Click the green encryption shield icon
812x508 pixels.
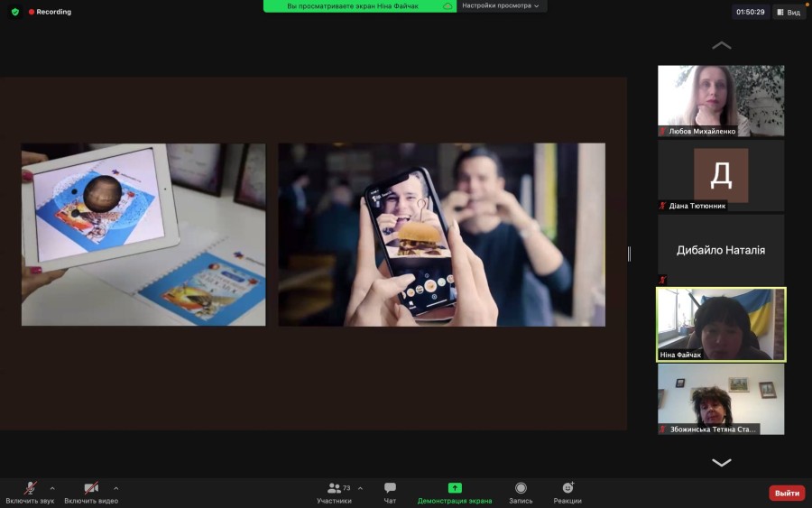pos(15,12)
